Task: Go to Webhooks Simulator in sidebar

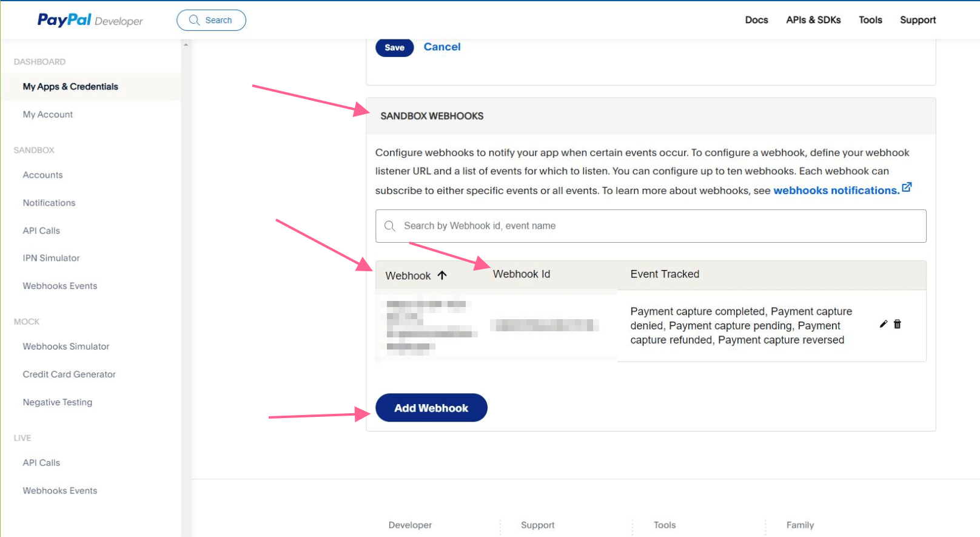Action: point(66,346)
